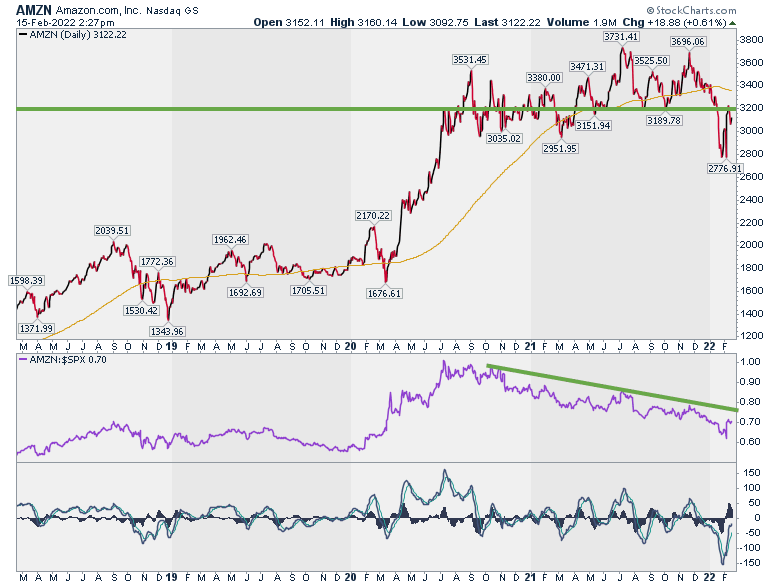
Task: Click the green up-arrow change indicator
Action: [x=732, y=23]
